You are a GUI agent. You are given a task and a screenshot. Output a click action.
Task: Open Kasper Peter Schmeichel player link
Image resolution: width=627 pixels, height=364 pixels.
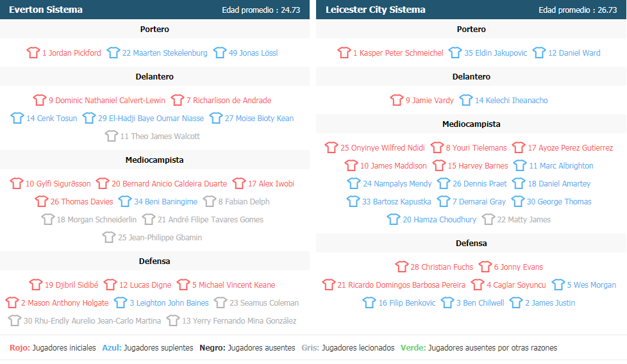[x=398, y=53]
